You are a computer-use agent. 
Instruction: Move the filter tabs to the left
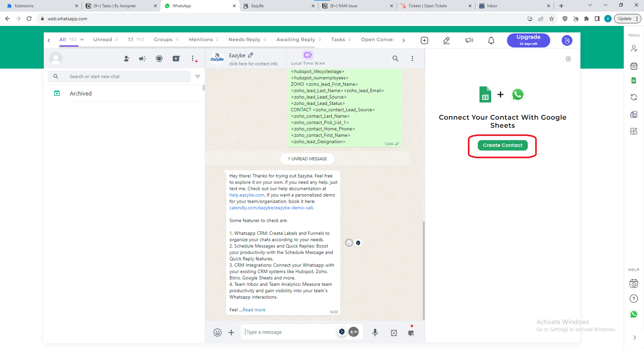click(49, 40)
